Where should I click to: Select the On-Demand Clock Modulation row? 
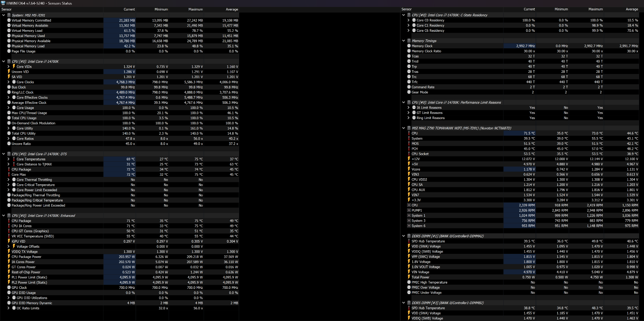pyautogui.click(x=120, y=123)
